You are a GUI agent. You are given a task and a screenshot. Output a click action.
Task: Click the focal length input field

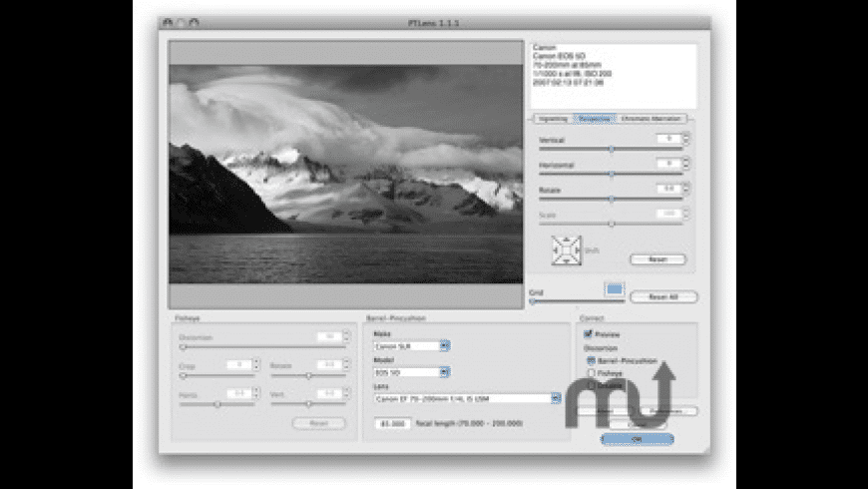392,423
